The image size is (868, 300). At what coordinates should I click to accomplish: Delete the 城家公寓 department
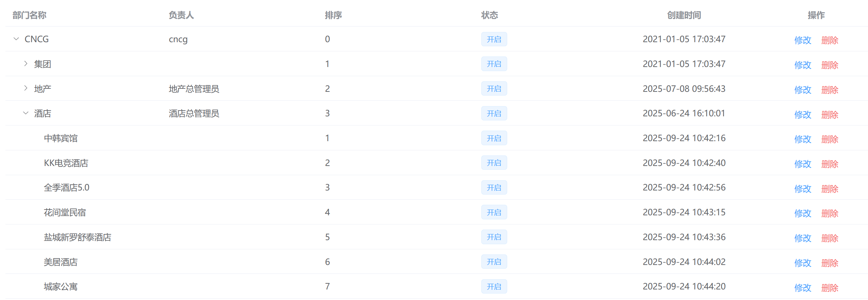(829, 288)
